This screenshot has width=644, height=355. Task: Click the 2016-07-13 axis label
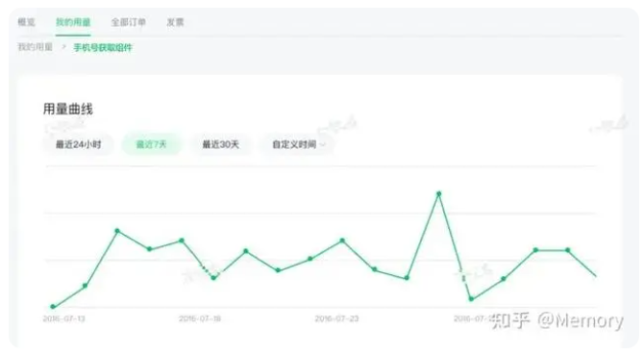[x=63, y=318]
